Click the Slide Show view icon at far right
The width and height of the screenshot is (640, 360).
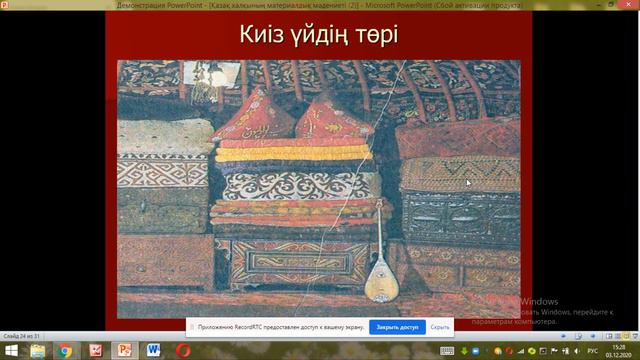click(635, 336)
